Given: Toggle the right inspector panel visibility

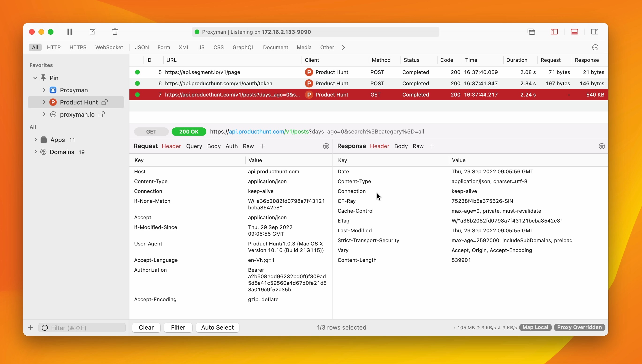Looking at the screenshot, I should coord(594,32).
